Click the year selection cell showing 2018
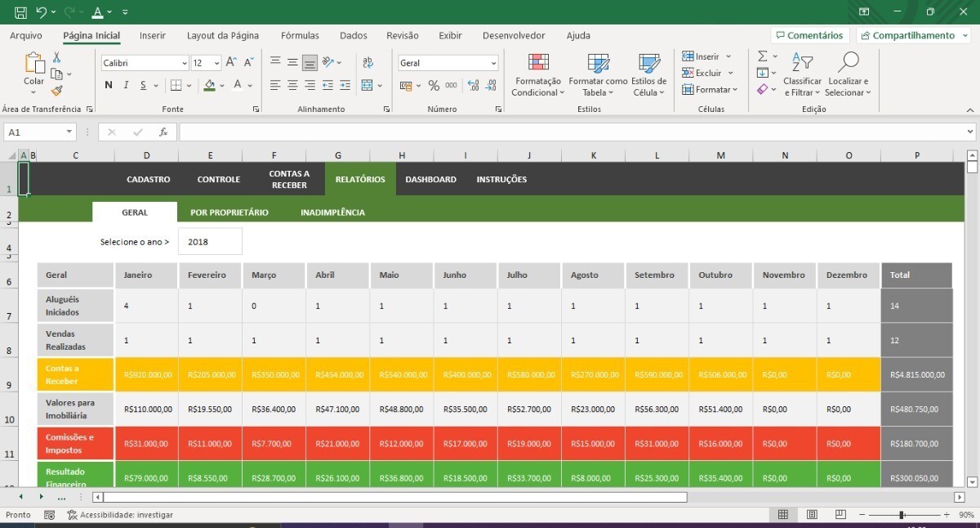This screenshot has width=980, height=528. pos(209,242)
